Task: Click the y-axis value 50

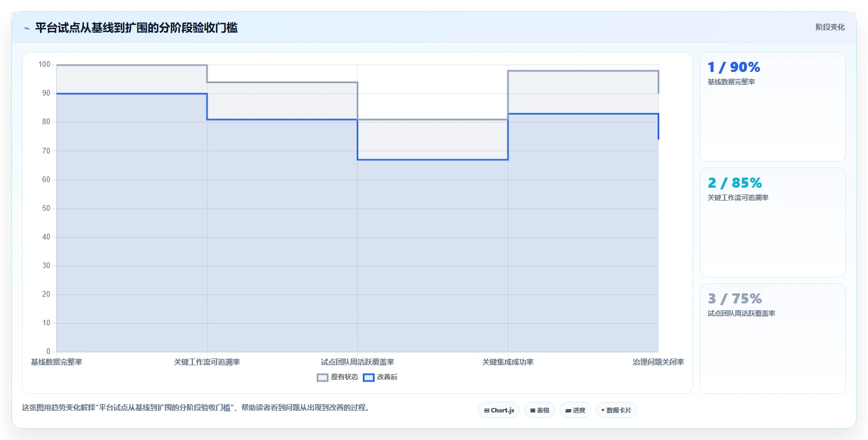Action: pos(46,208)
